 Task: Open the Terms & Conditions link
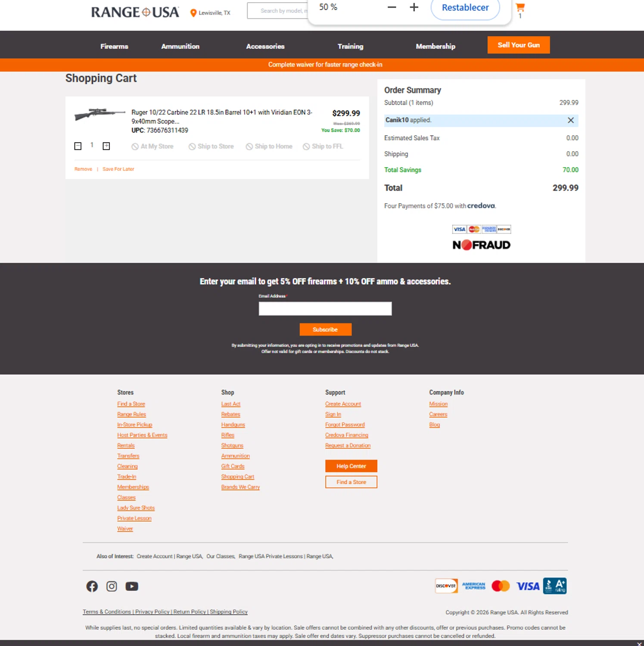(107, 612)
